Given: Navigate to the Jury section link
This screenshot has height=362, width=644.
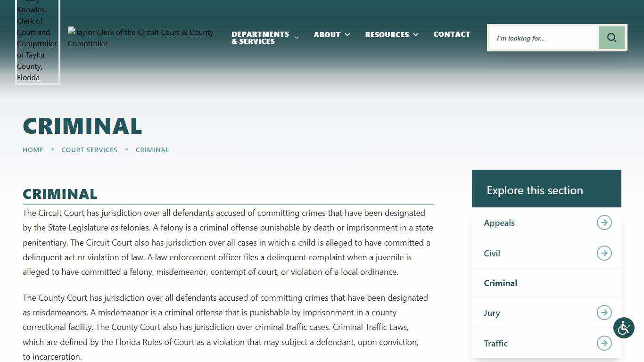Looking at the screenshot, I should [x=492, y=313].
